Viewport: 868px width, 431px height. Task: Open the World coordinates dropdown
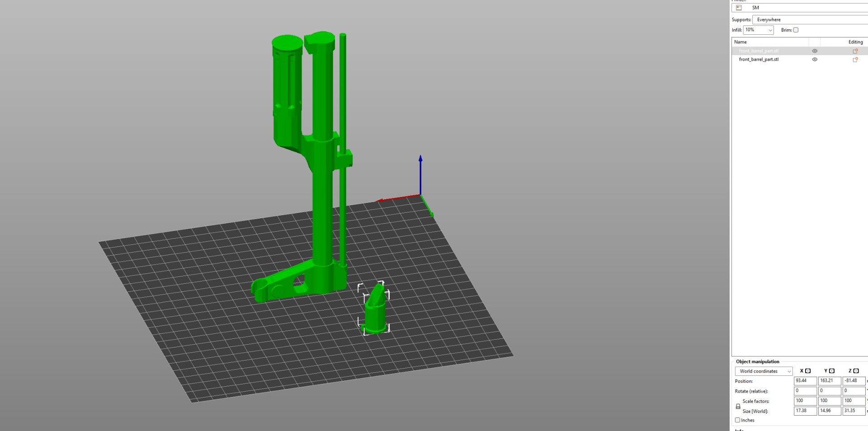tap(764, 371)
